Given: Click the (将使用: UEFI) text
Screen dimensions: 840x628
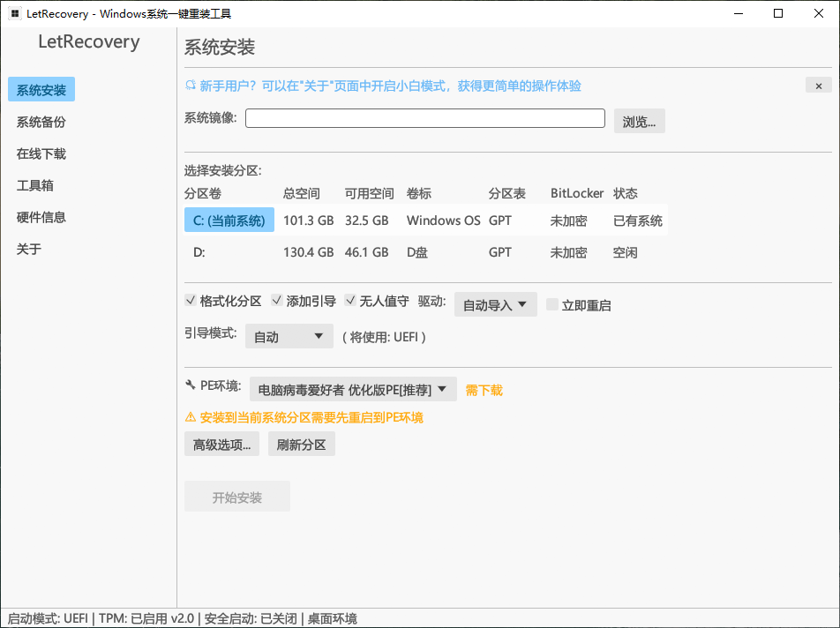Looking at the screenshot, I should click(384, 337).
